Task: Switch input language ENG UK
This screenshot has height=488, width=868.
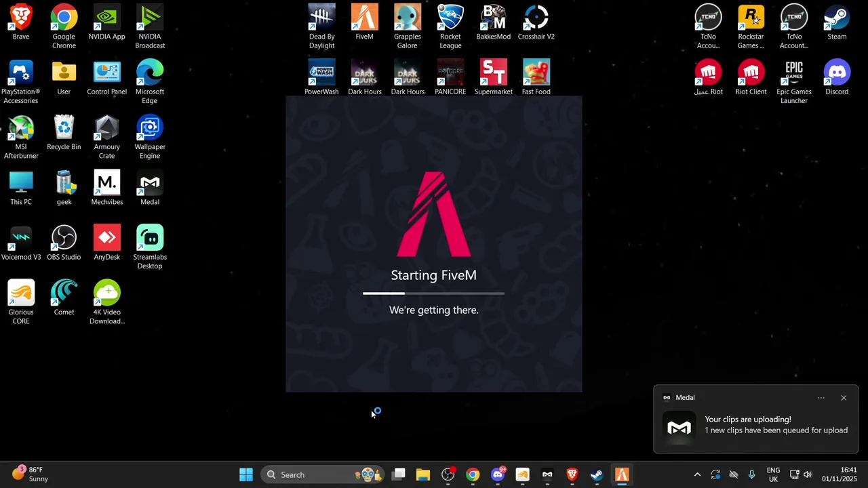Action: [773, 474]
